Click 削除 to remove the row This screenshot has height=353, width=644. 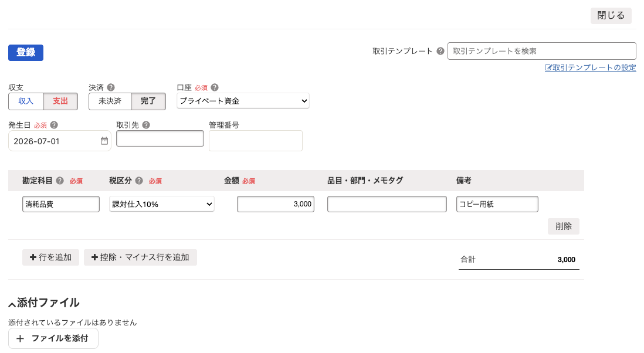[x=564, y=226]
